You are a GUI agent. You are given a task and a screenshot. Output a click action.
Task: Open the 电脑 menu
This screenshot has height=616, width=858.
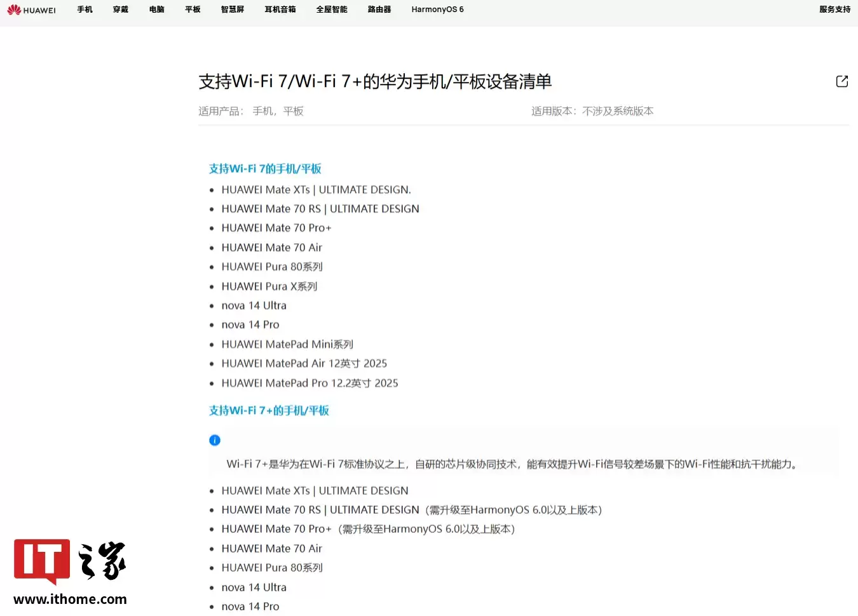click(x=156, y=10)
